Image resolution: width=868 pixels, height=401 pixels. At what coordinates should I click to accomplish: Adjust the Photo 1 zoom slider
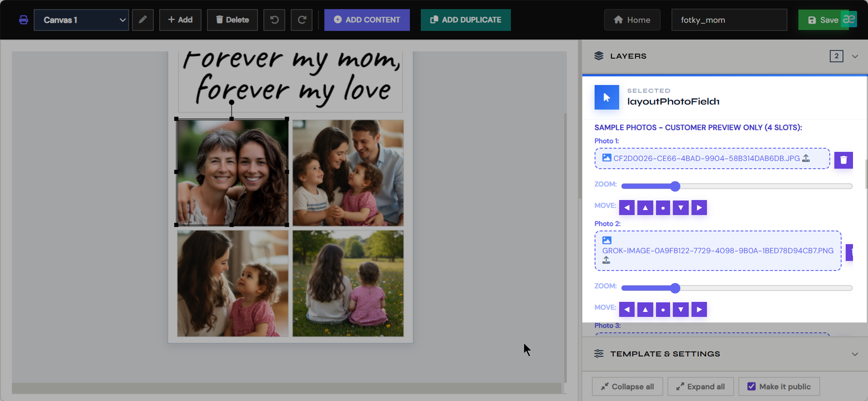(x=737, y=186)
